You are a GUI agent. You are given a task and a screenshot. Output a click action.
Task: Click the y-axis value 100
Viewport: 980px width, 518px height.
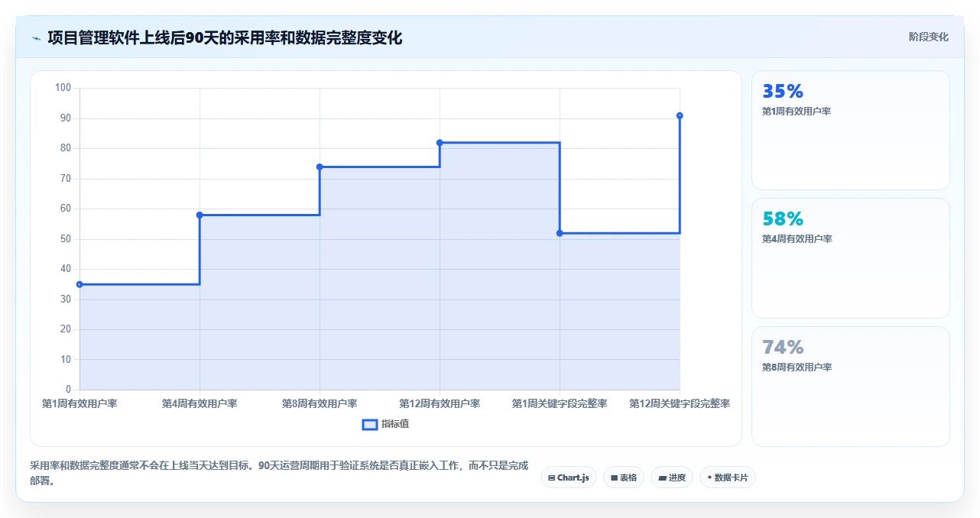[x=63, y=88]
